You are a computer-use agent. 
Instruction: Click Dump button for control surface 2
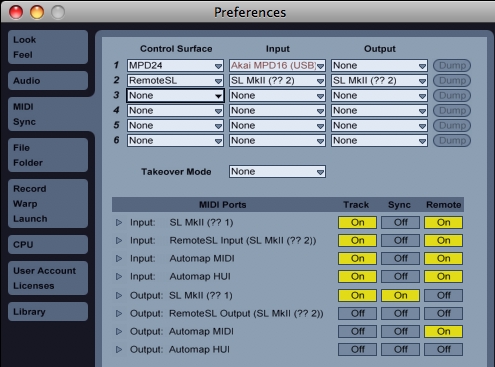click(x=452, y=80)
